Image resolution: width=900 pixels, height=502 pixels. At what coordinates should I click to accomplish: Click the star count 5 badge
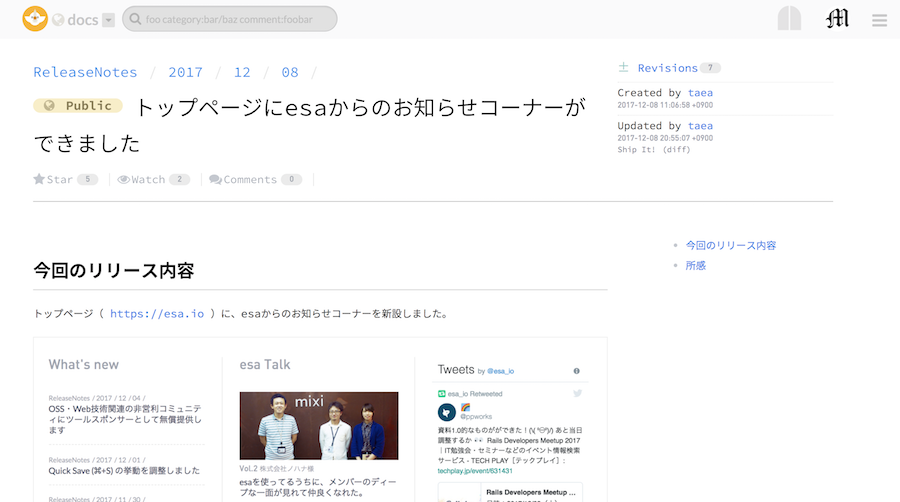pos(88,180)
